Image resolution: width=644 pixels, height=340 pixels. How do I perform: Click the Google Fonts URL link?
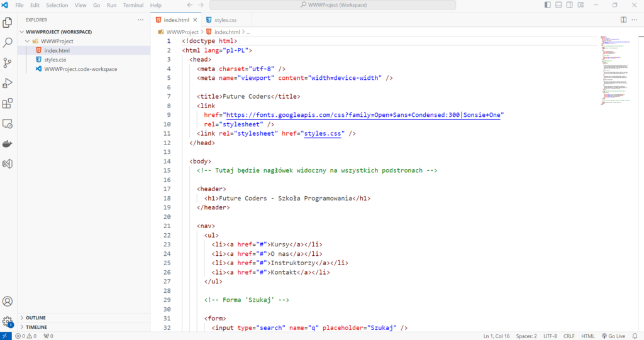(365, 115)
